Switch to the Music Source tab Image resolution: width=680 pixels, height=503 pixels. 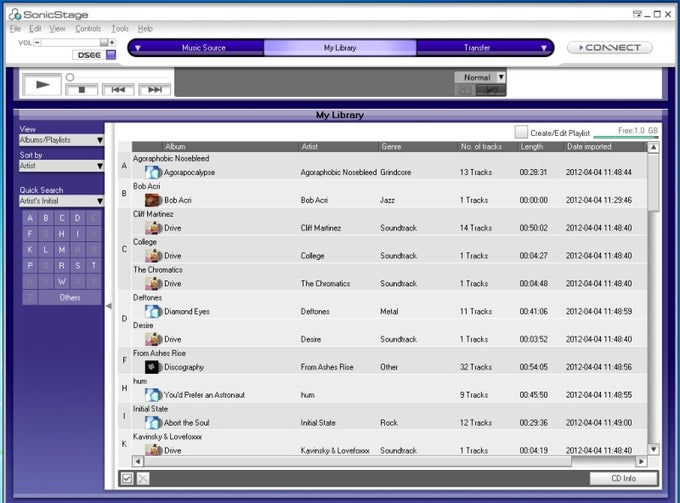(x=203, y=48)
